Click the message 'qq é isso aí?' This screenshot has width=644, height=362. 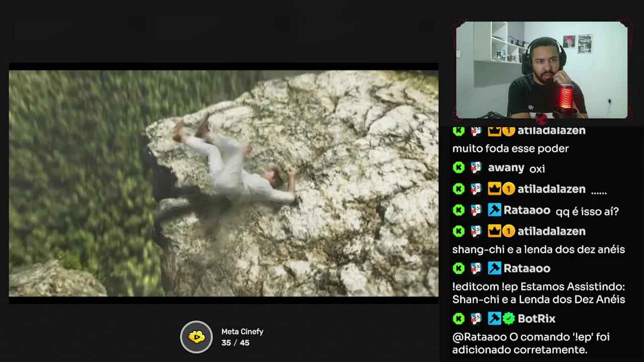point(587,211)
